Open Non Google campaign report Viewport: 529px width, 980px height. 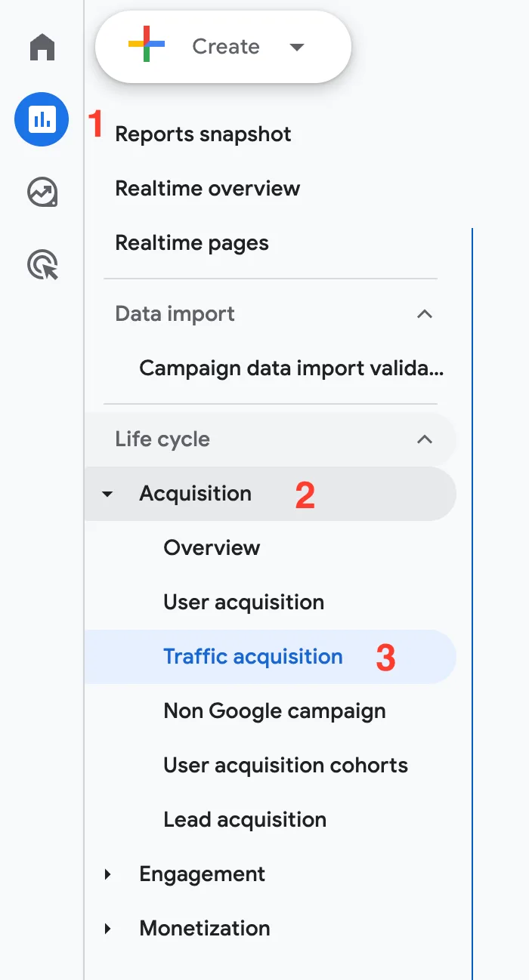click(x=274, y=710)
